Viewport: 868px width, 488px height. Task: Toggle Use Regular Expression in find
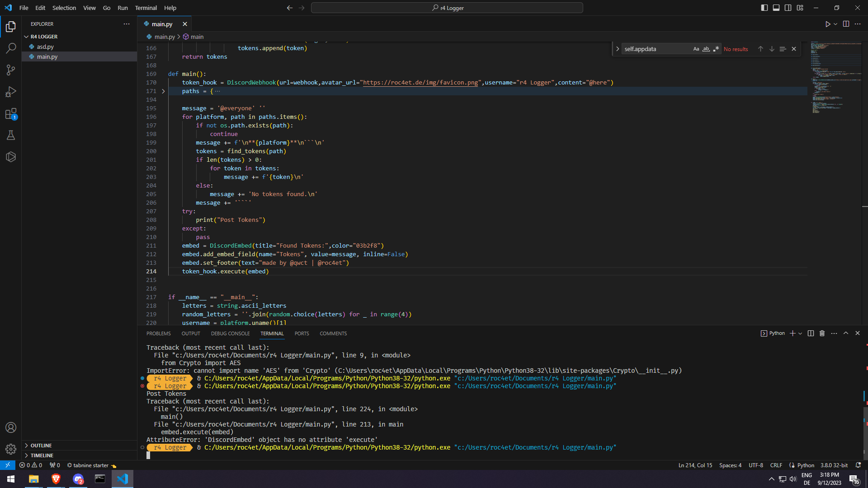716,49
